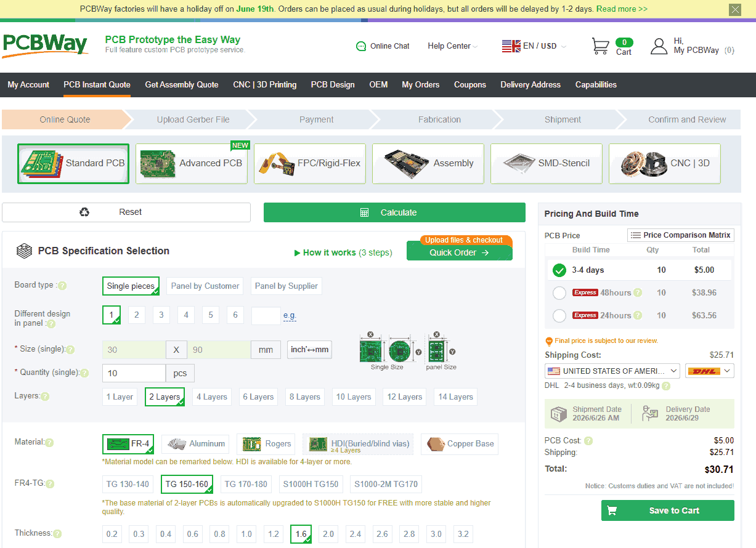Expand the shipping country dropdown
The image size is (756, 548).
pos(612,371)
